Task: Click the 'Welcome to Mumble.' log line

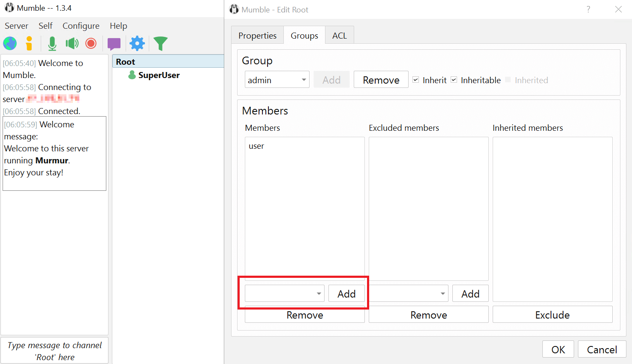Action: [x=43, y=69]
